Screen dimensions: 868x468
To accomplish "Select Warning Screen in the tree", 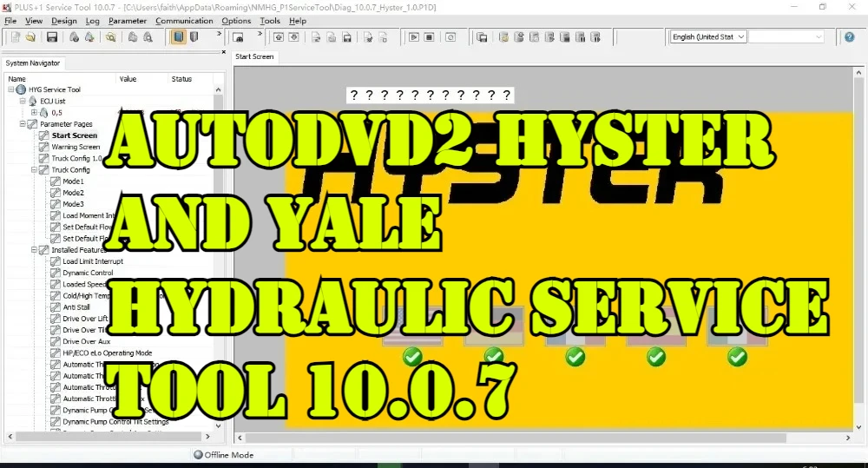I will click(76, 147).
